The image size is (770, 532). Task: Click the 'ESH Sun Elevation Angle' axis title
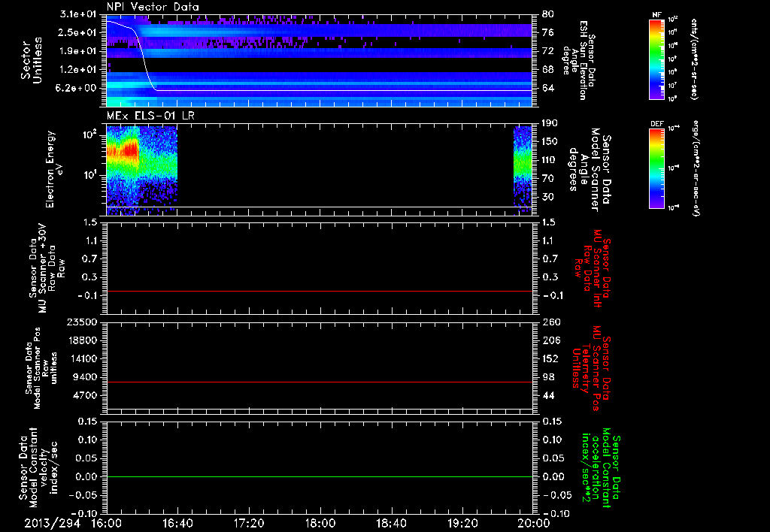(x=577, y=60)
